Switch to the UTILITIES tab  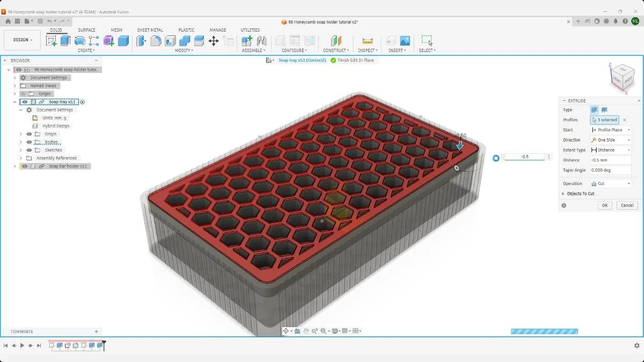click(x=250, y=30)
